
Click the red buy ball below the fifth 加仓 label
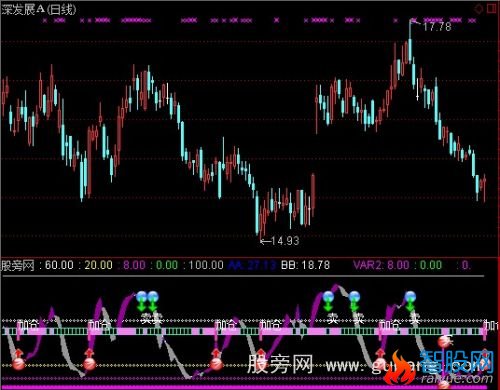380,364
